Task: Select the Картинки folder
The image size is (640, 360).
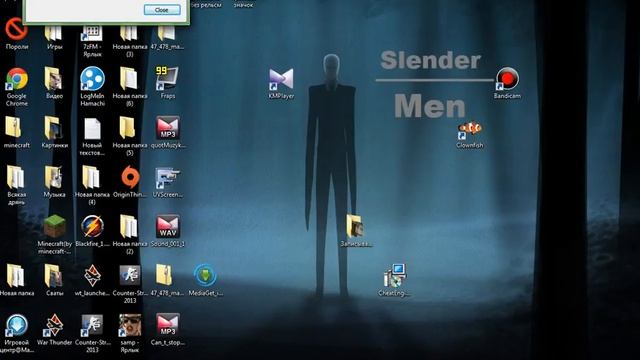Action: tap(54, 128)
